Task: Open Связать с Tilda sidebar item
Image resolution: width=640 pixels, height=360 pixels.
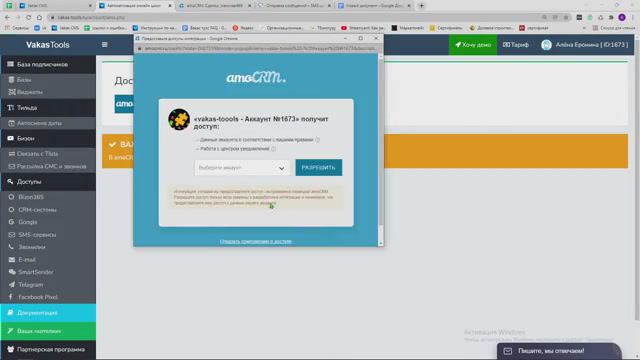Action: (48, 154)
